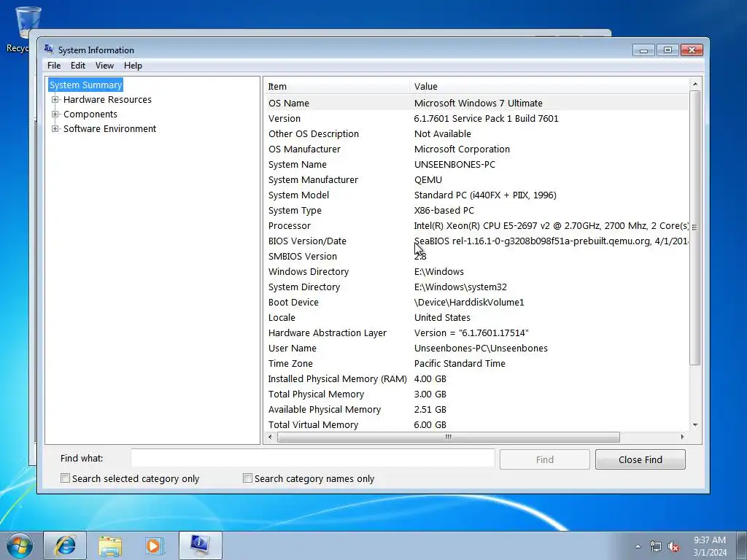
Task: Click the scroll up arrow
Action: tap(695, 85)
